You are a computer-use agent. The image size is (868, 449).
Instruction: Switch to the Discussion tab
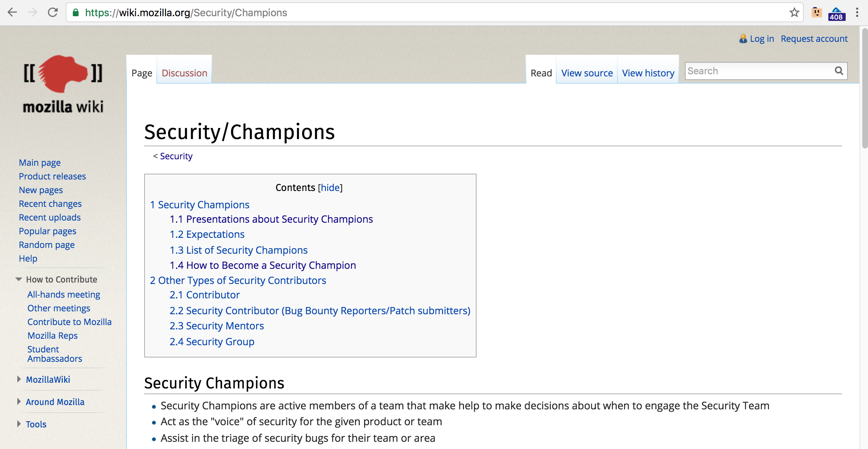click(184, 73)
